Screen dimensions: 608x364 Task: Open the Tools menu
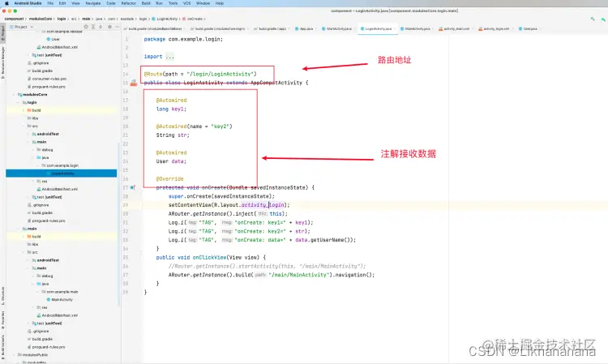[x=173, y=3]
